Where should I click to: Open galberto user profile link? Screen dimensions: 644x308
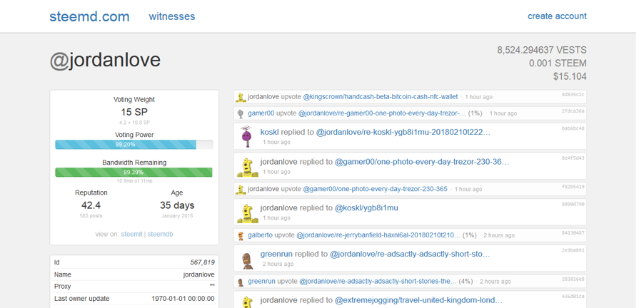(260, 235)
